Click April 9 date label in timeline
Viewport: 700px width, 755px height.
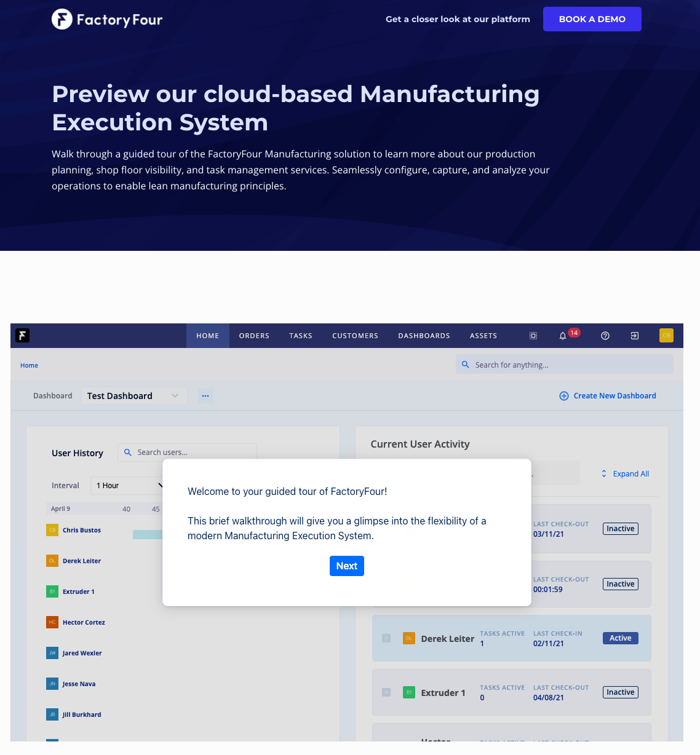(60, 508)
